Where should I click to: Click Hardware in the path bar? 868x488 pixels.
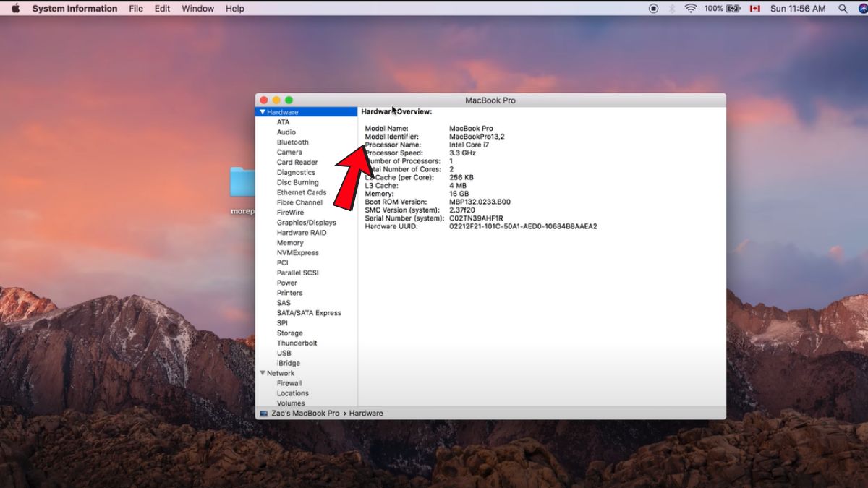point(366,414)
